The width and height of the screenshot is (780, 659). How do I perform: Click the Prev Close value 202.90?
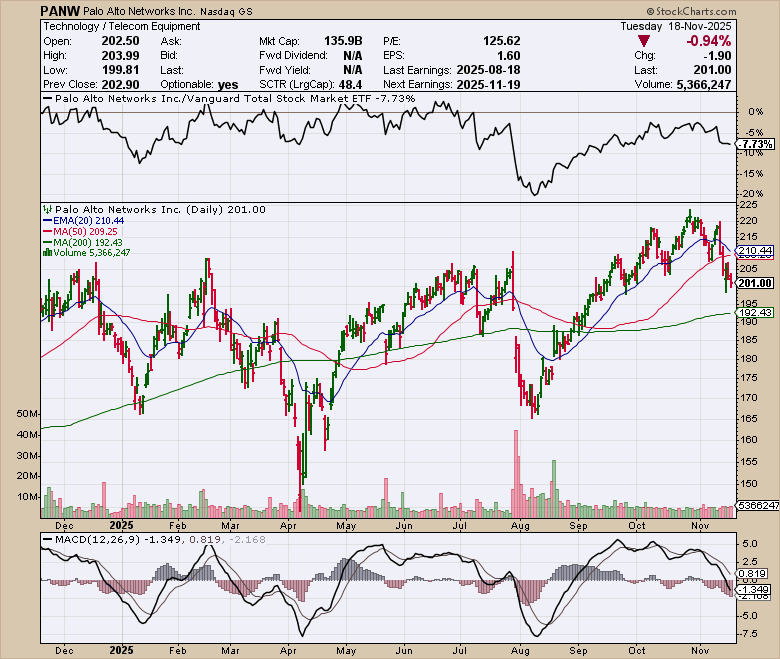(120, 85)
